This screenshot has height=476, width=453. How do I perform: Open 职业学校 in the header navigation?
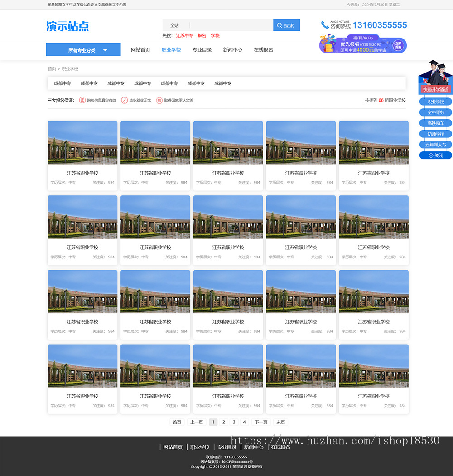coord(171,50)
